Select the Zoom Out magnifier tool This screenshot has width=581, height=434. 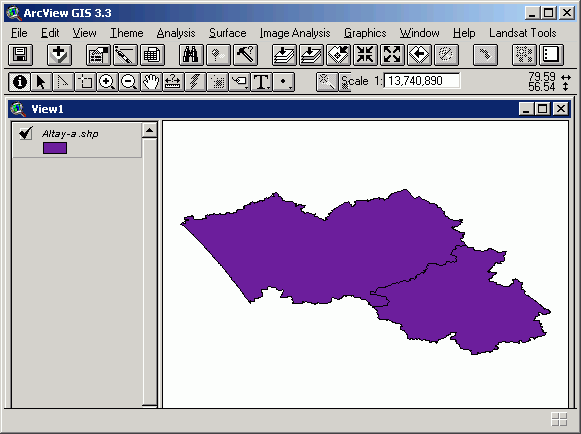(129, 82)
